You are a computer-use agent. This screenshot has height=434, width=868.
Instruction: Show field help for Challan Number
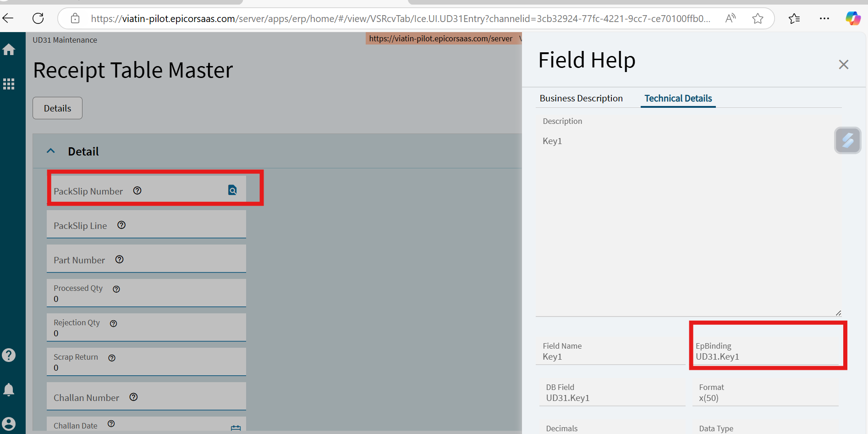click(x=133, y=397)
